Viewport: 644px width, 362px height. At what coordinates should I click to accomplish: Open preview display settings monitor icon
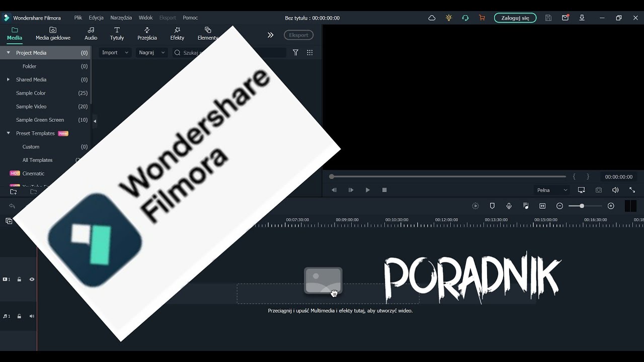point(582,190)
